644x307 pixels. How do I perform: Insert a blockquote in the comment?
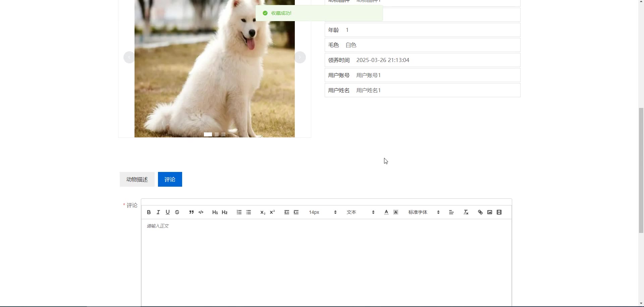point(191,212)
